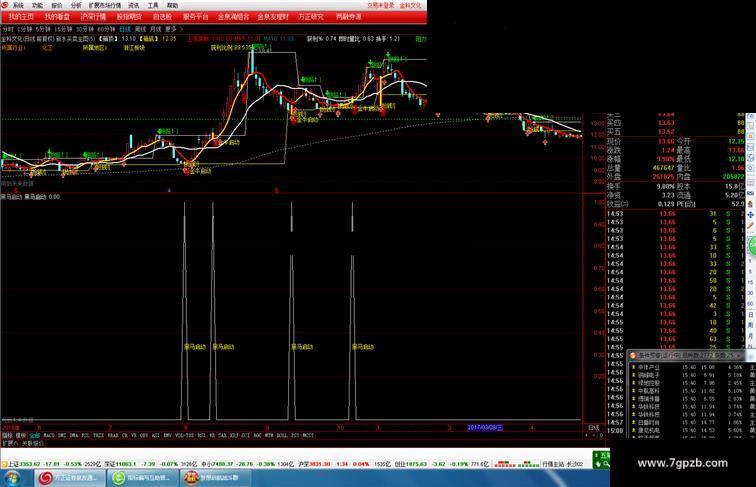Switch to 两融专通 tab

349,17
